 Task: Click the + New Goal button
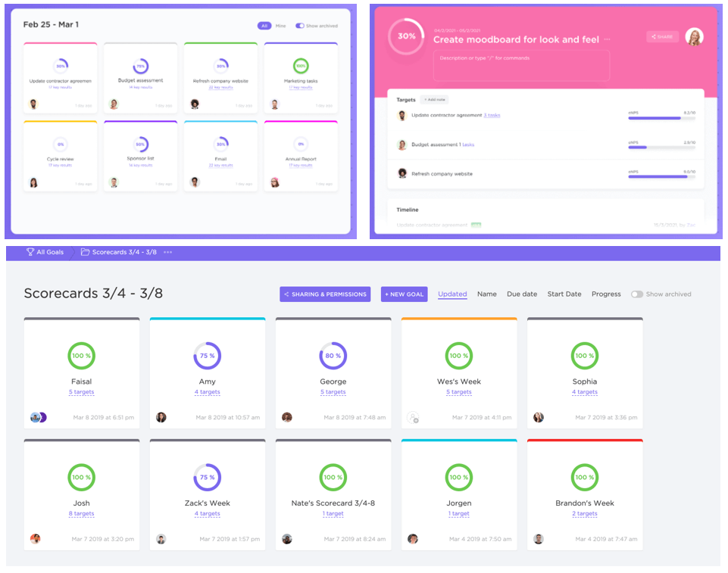pos(404,294)
